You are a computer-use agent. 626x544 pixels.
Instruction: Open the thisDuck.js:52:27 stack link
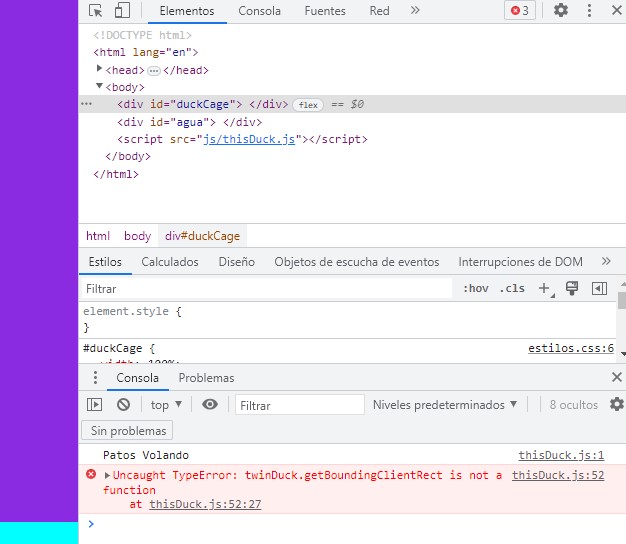point(205,504)
